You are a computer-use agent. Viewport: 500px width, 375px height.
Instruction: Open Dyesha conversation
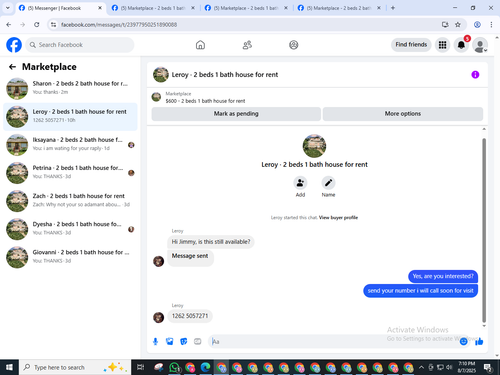pyautogui.click(x=70, y=229)
